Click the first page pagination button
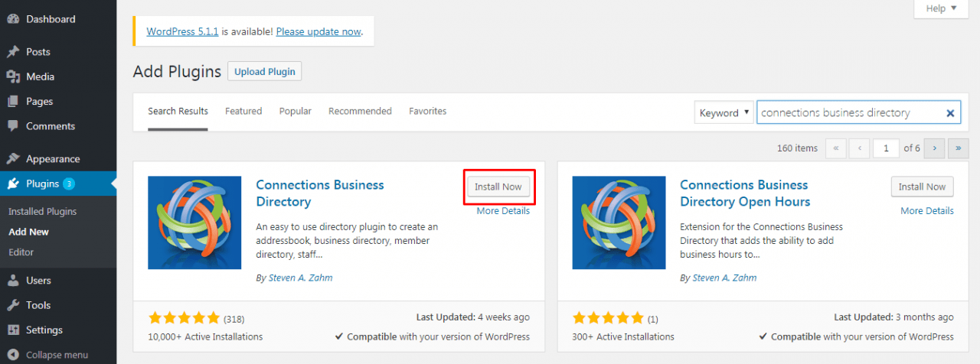Screen dimensions: 980x364 pos(836,148)
